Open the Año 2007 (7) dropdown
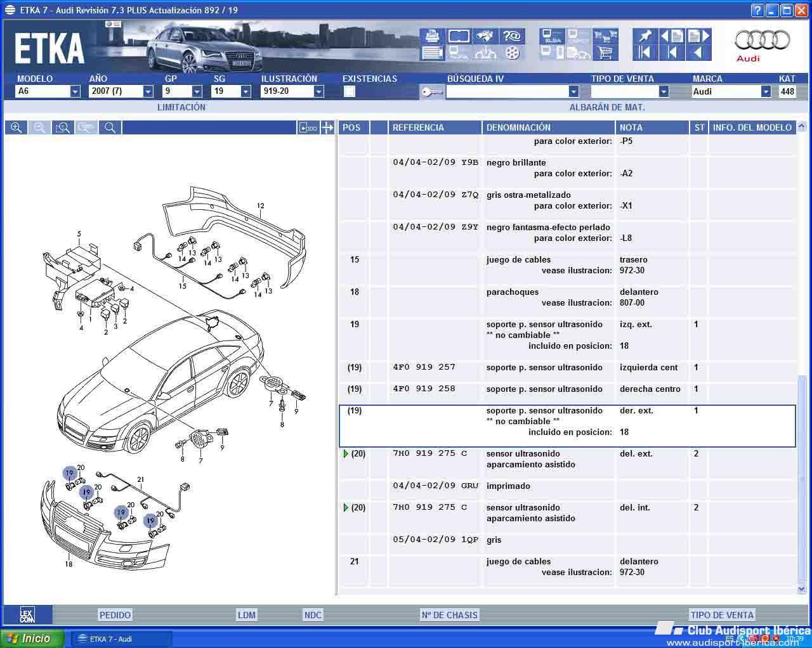This screenshot has height=648, width=812. (x=148, y=91)
